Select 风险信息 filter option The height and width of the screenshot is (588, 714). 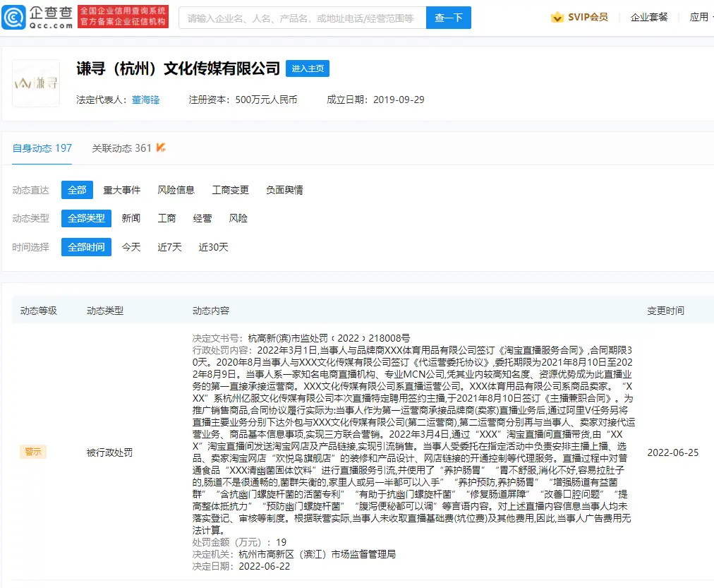(x=176, y=190)
